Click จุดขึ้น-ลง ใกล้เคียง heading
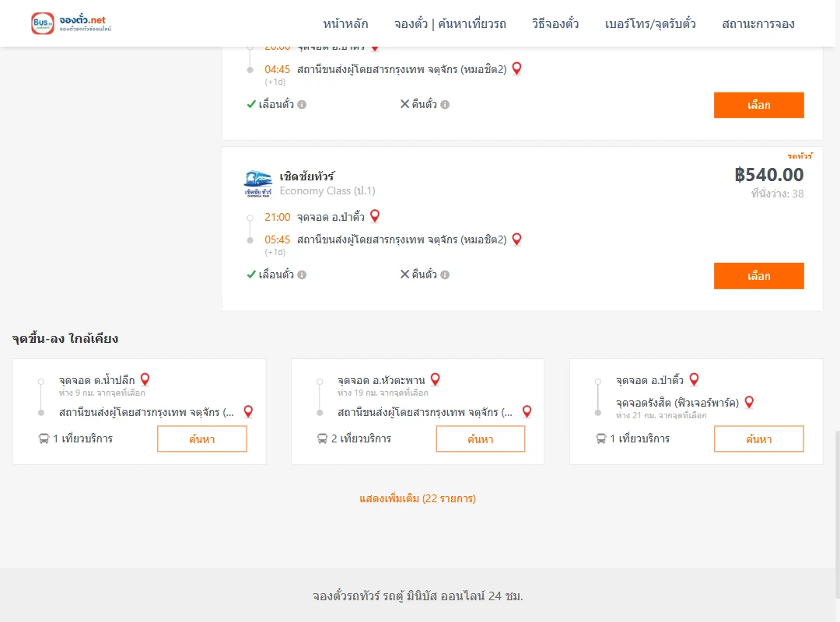Image resolution: width=840 pixels, height=622 pixels. click(x=65, y=338)
